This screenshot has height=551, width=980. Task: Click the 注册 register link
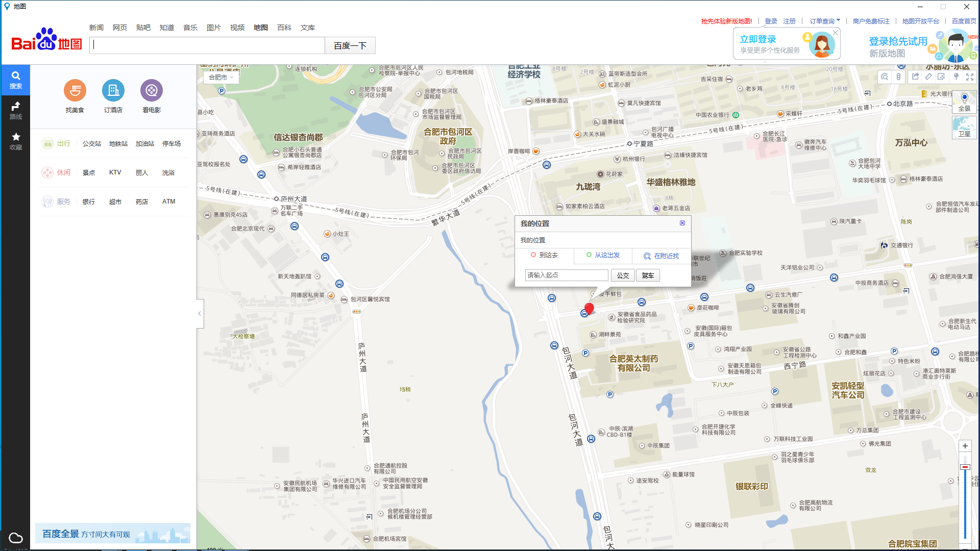click(x=790, y=21)
